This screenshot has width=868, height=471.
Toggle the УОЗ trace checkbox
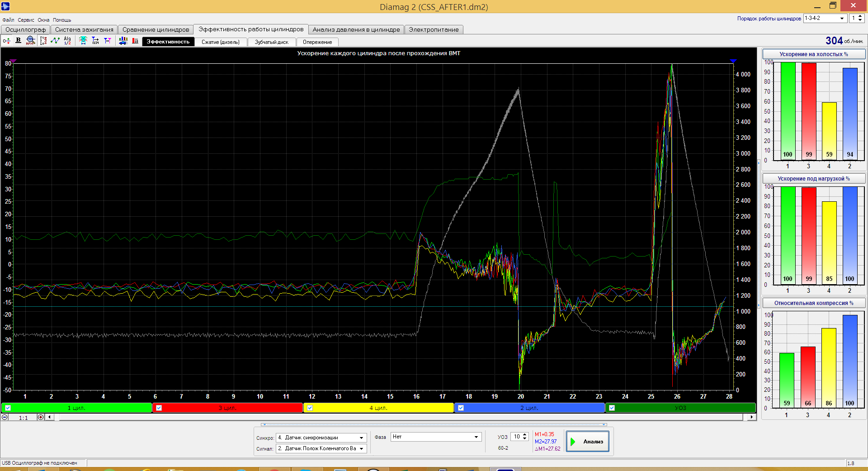(612, 408)
